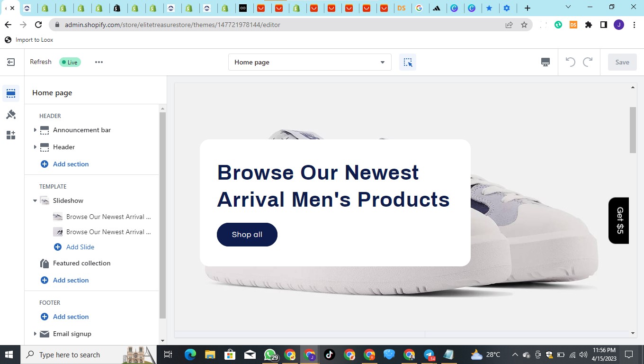644x364 pixels.
Task: Open the tab search dropdown arrow
Action: click(568, 7)
